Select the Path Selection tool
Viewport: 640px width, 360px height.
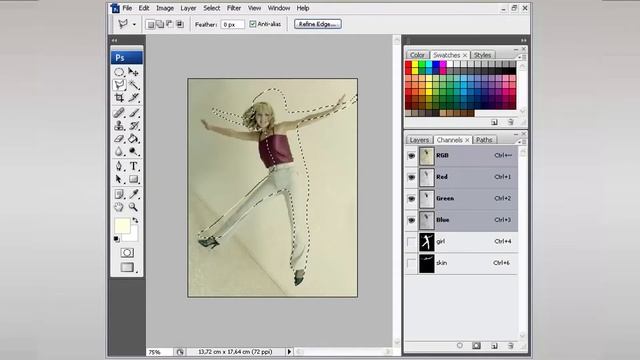tap(119, 179)
